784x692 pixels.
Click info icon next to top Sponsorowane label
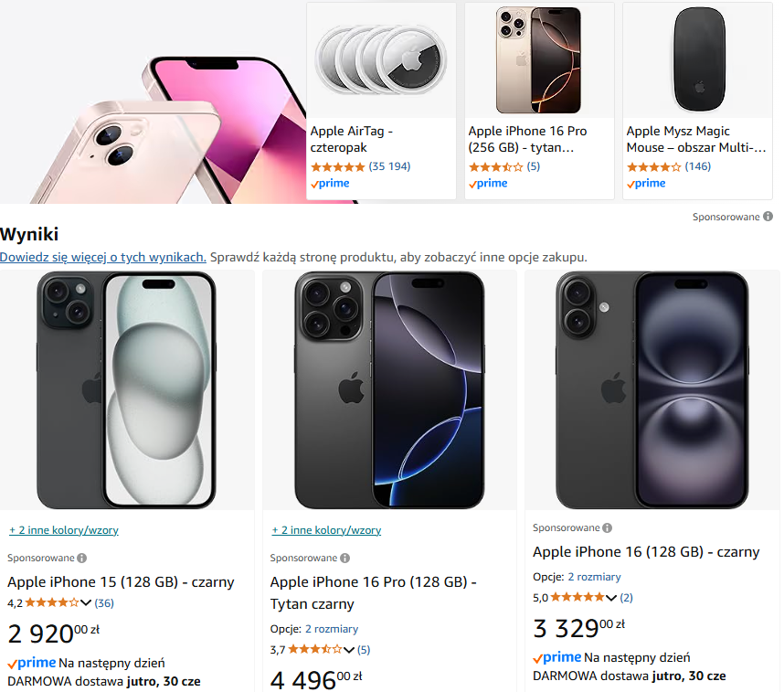tap(768, 217)
